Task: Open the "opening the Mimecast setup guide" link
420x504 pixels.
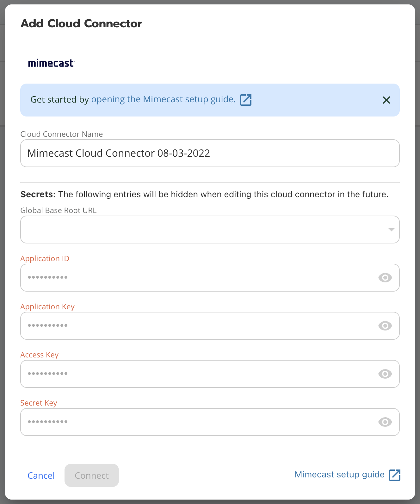Action: (163, 99)
